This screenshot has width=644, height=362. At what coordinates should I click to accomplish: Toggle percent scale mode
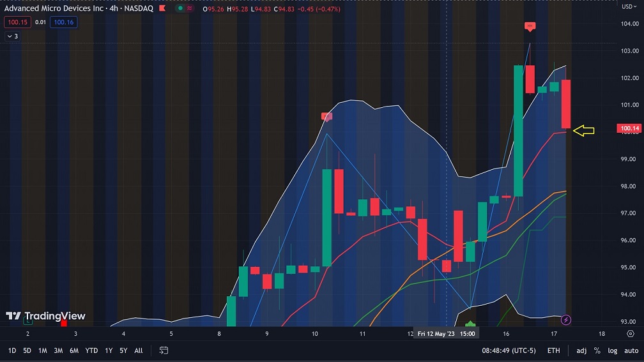pyautogui.click(x=597, y=351)
